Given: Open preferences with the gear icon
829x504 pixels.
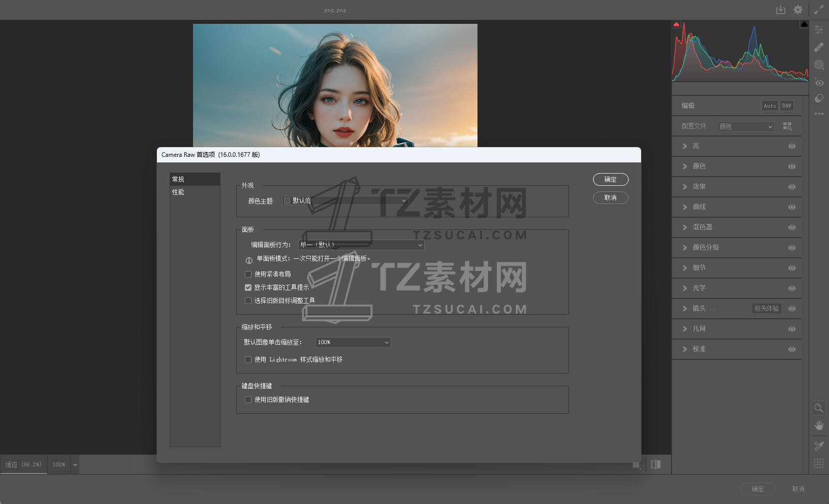Looking at the screenshot, I should click(798, 10).
